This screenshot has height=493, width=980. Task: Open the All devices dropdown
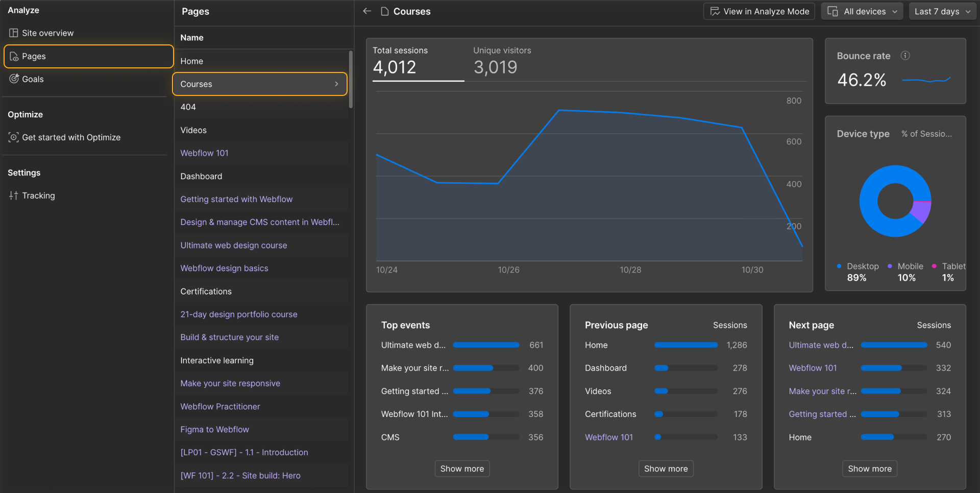pyautogui.click(x=862, y=11)
